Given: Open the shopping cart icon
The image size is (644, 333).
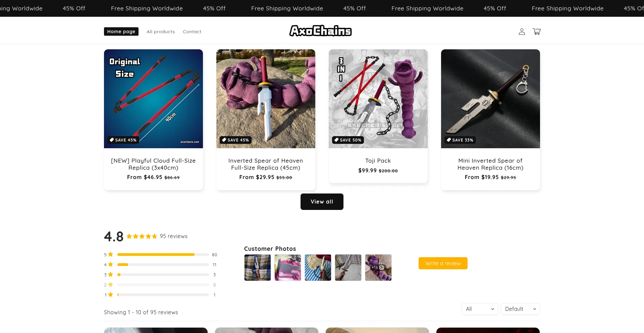Looking at the screenshot, I should tap(537, 32).
